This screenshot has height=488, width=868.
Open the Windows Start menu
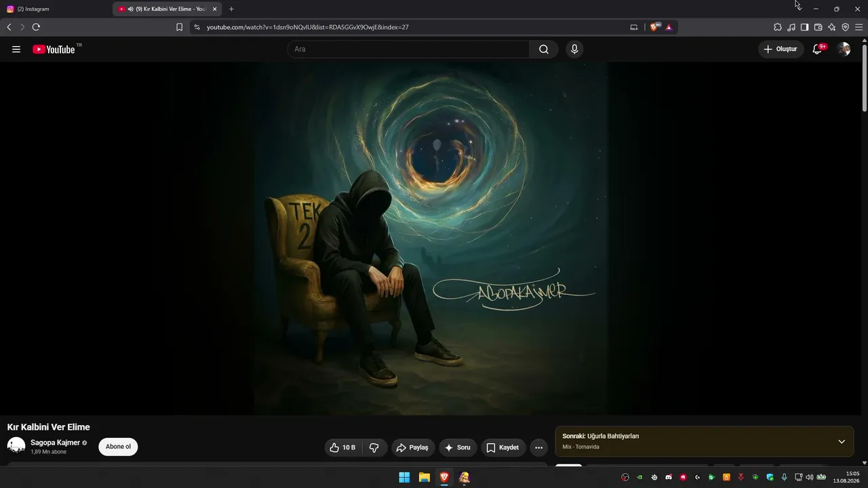[x=404, y=477]
